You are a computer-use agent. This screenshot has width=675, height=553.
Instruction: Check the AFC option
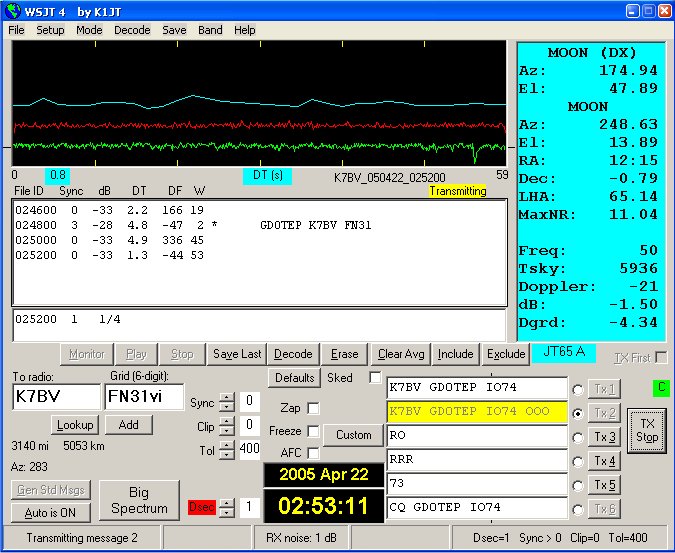[314, 453]
